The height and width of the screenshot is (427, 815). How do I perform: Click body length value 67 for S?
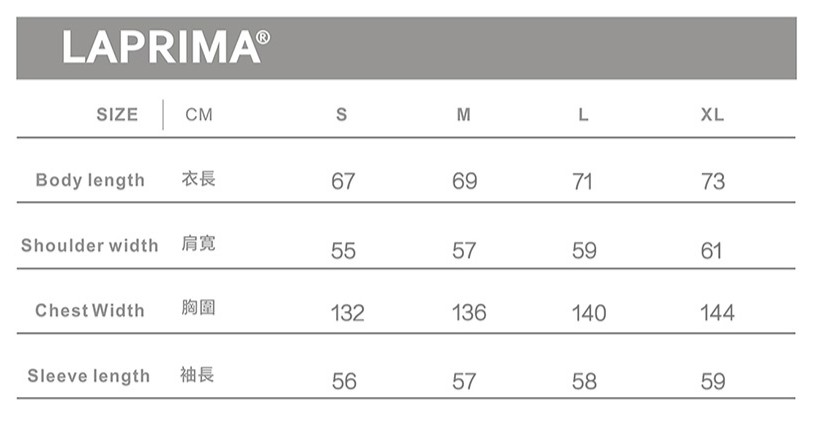click(343, 182)
